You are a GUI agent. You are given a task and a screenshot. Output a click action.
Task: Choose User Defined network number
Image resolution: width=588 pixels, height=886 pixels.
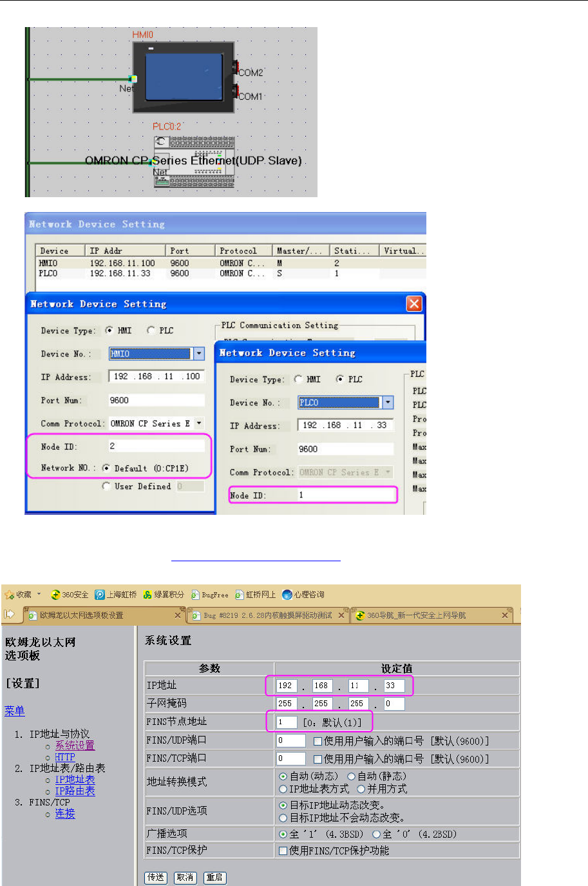(x=106, y=486)
